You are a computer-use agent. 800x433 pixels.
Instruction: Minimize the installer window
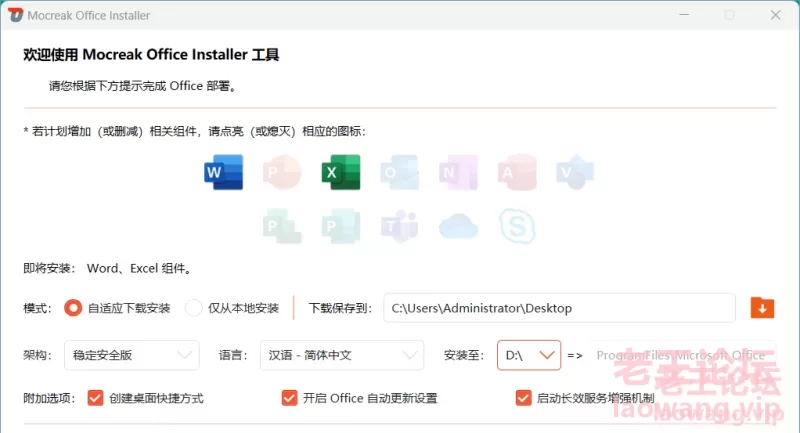(x=684, y=15)
